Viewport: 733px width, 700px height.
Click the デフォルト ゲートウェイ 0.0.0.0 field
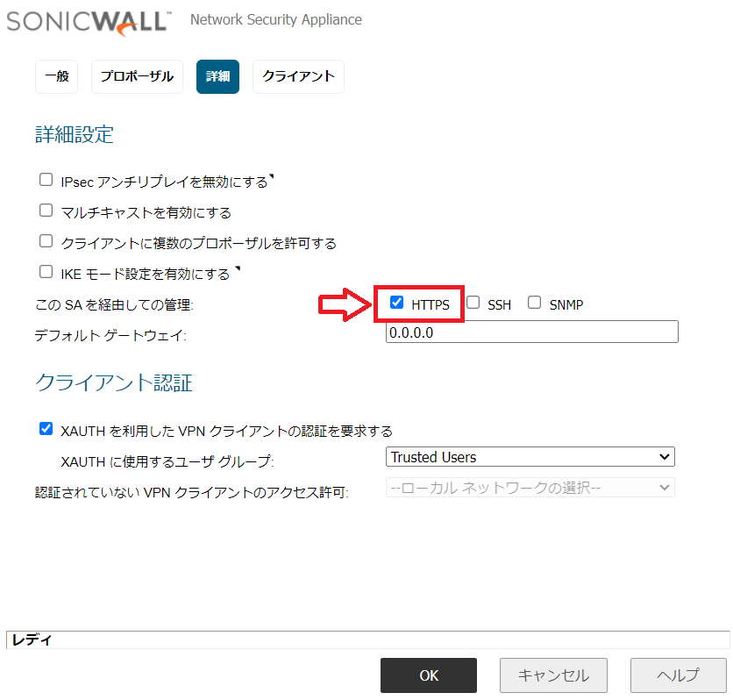(532, 332)
